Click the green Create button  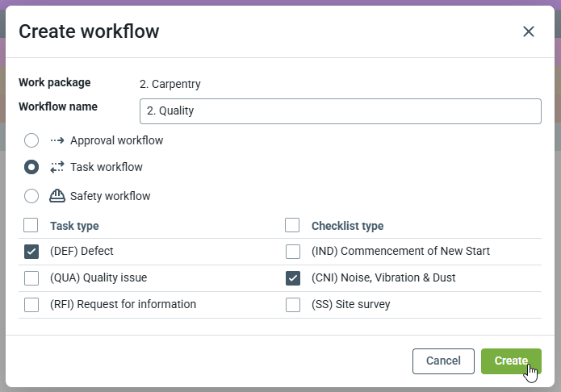click(510, 361)
